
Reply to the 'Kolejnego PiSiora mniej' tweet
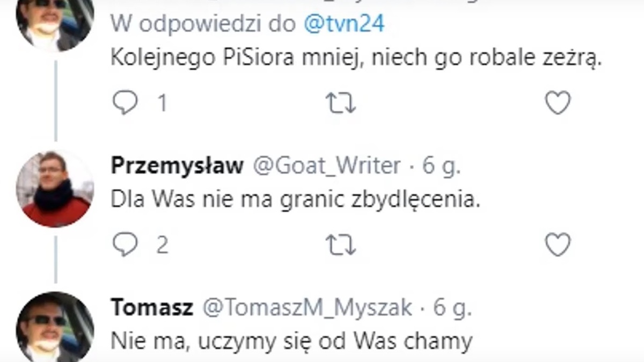(125, 103)
